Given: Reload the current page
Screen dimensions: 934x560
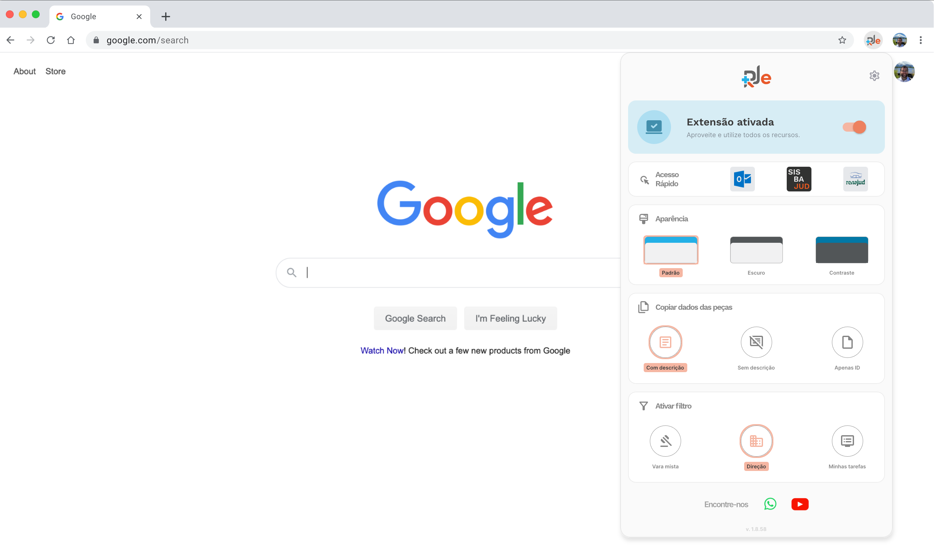Looking at the screenshot, I should [x=51, y=40].
